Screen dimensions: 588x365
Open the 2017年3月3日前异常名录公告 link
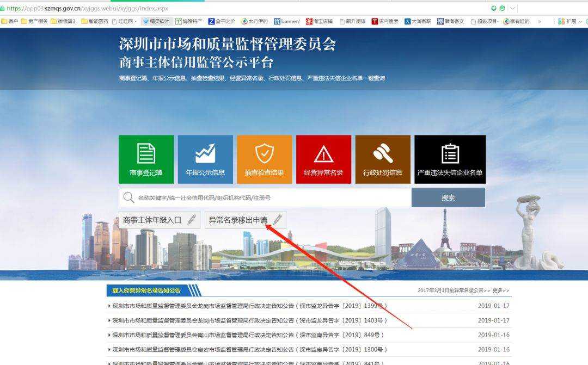point(454,290)
